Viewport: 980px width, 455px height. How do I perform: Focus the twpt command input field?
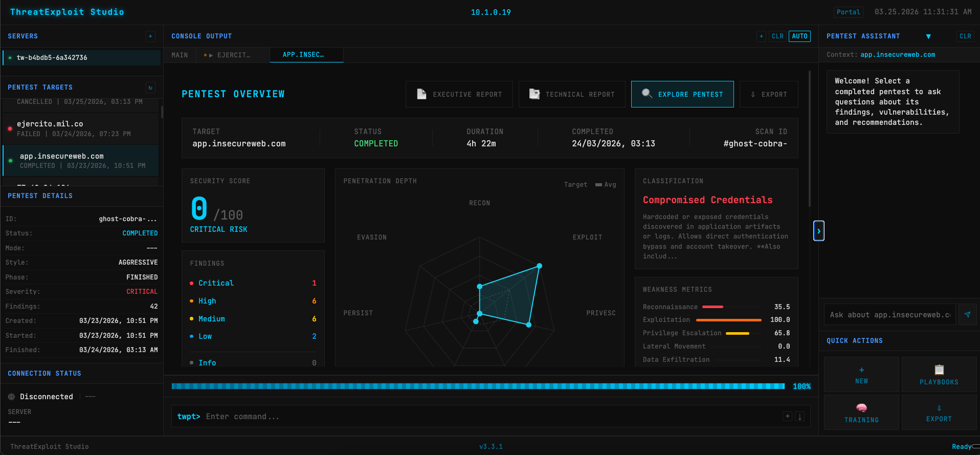491,417
